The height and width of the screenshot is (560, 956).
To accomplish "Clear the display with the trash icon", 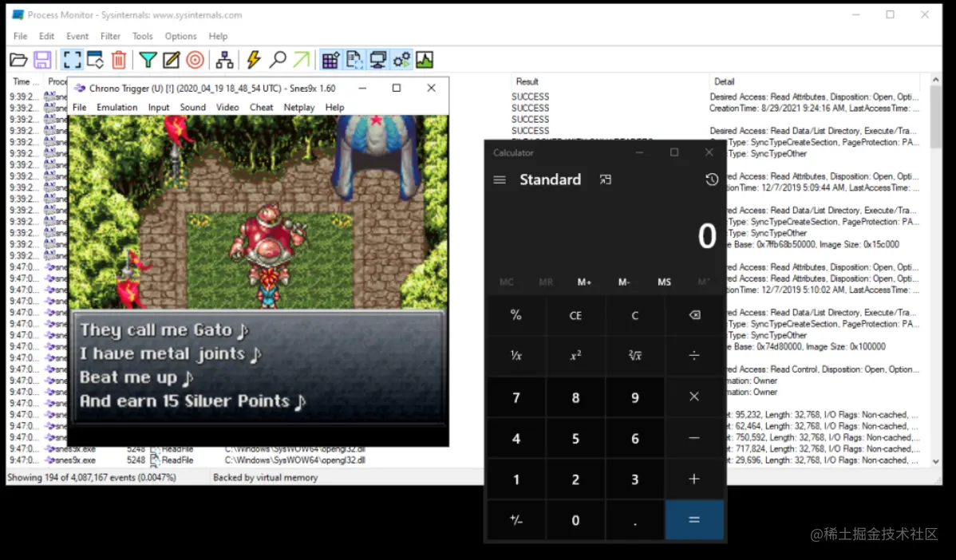I will coord(119,60).
